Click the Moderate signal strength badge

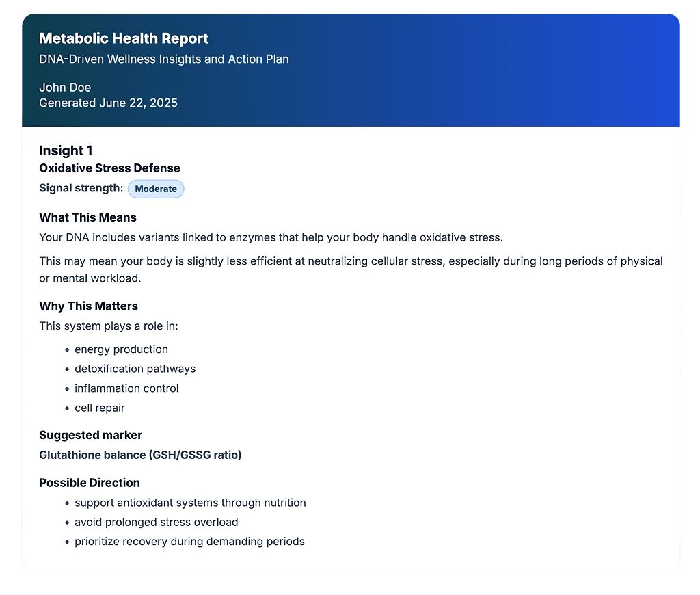tap(156, 189)
